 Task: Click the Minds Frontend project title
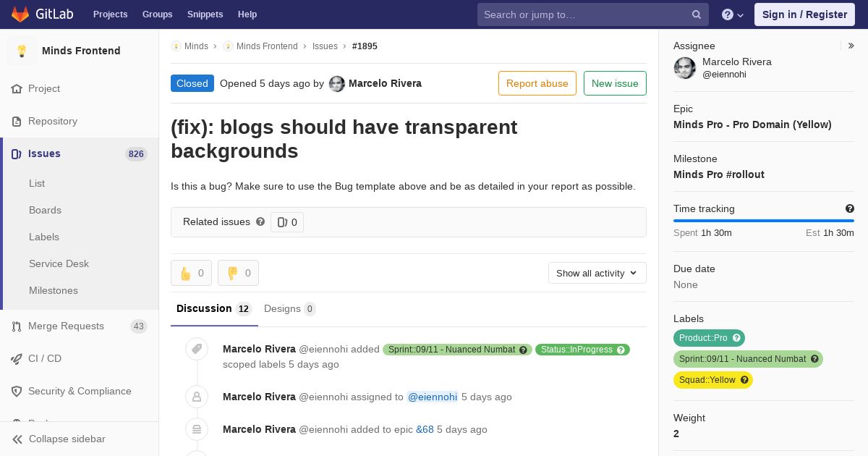[x=81, y=51]
